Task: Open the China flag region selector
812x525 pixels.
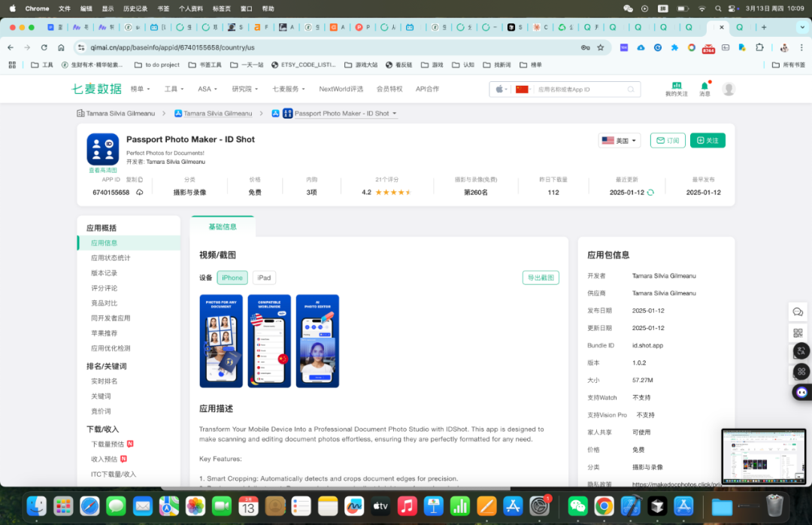Action: (x=523, y=90)
